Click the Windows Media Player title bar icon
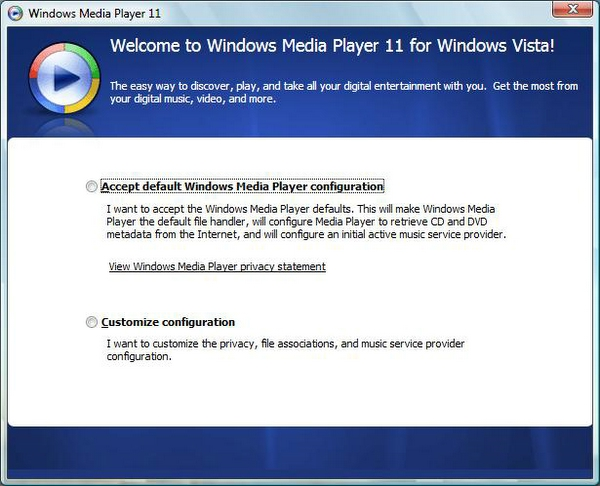The height and width of the screenshot is (486, 600). point(15,13)
